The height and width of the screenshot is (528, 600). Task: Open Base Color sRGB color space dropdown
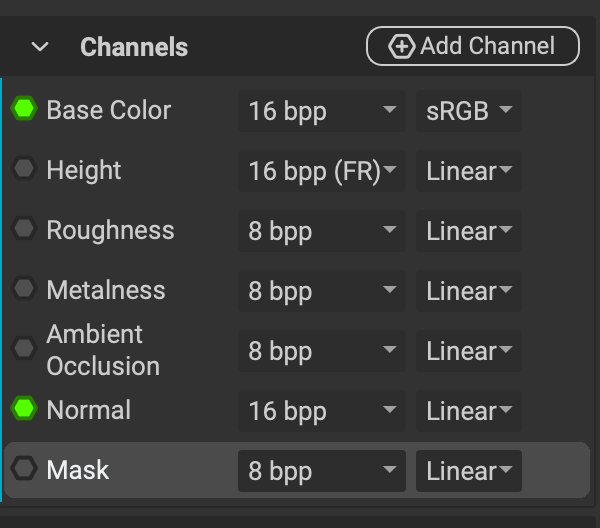(468, 111)
